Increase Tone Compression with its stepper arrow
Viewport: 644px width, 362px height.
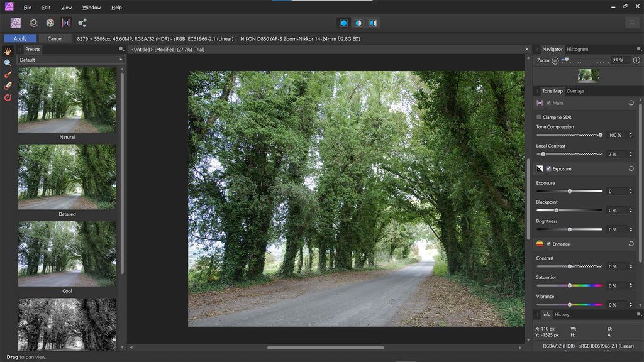coord(630,133)
